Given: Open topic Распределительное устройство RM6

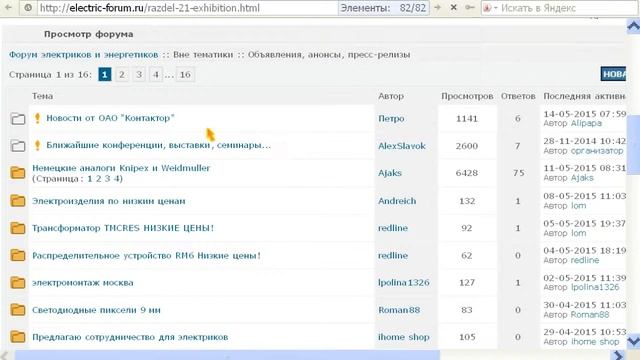Looking at the screenshot, I should coord(146,256).
